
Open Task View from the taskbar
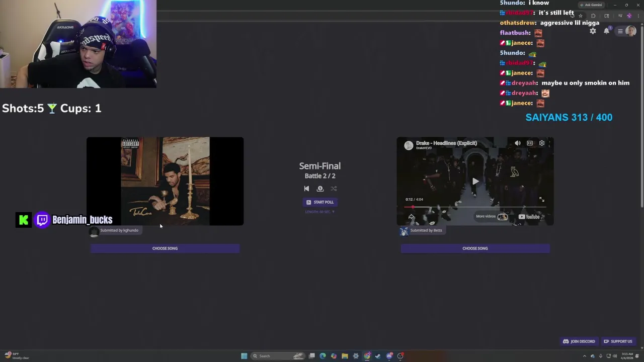point(312,356)
